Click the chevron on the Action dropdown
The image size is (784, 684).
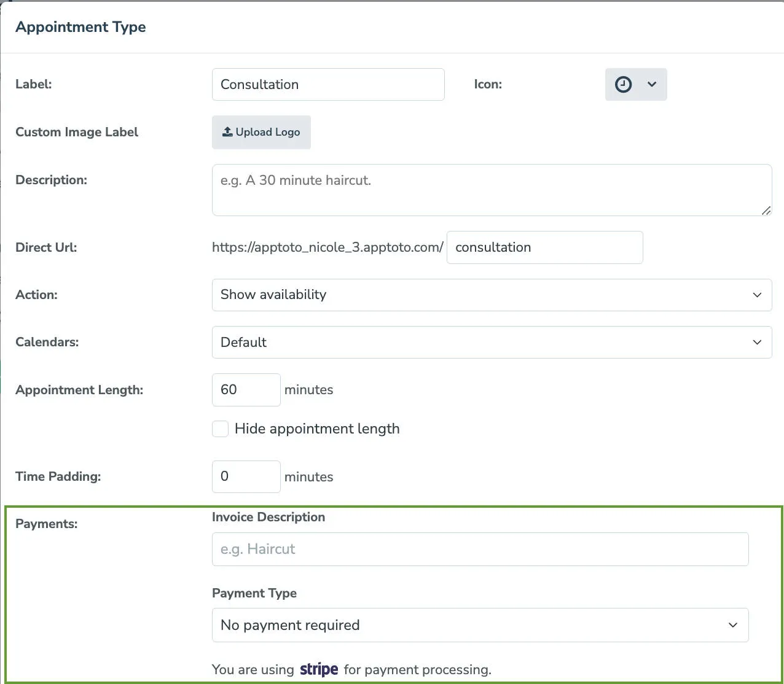(x=757, y=295)
